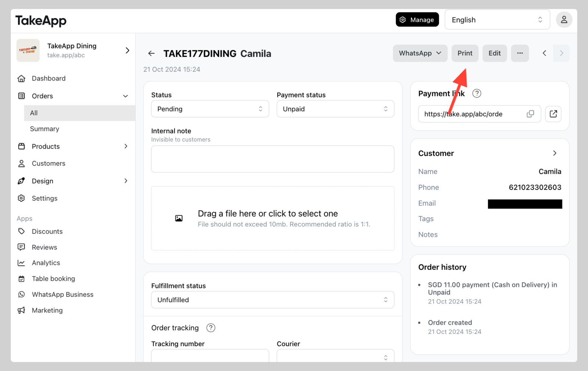The image size is (588, 371).
Task: Click customer phone number 621023302603
Action: pos(535,188)
